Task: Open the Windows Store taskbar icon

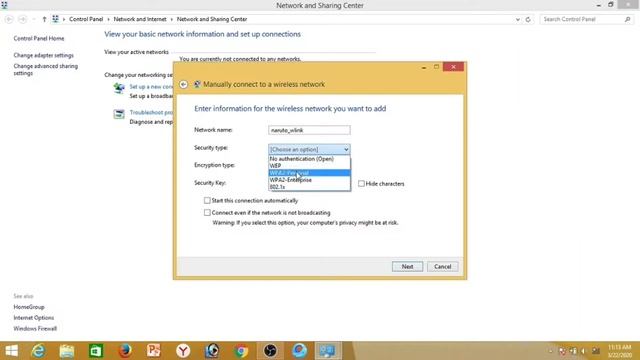Action: pos(96,351)
